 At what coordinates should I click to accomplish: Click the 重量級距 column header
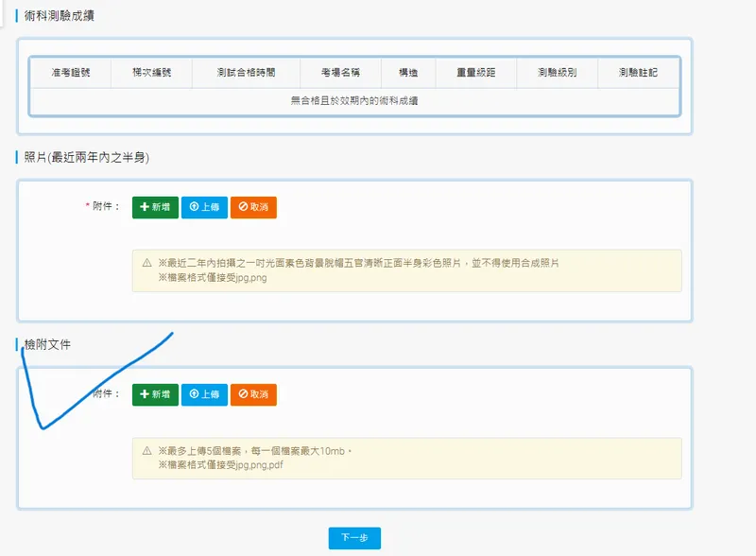coord(475,73)
